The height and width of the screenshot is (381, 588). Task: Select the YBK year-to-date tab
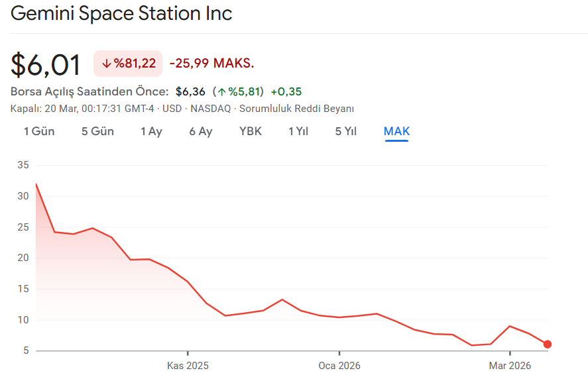pos(251,131)
